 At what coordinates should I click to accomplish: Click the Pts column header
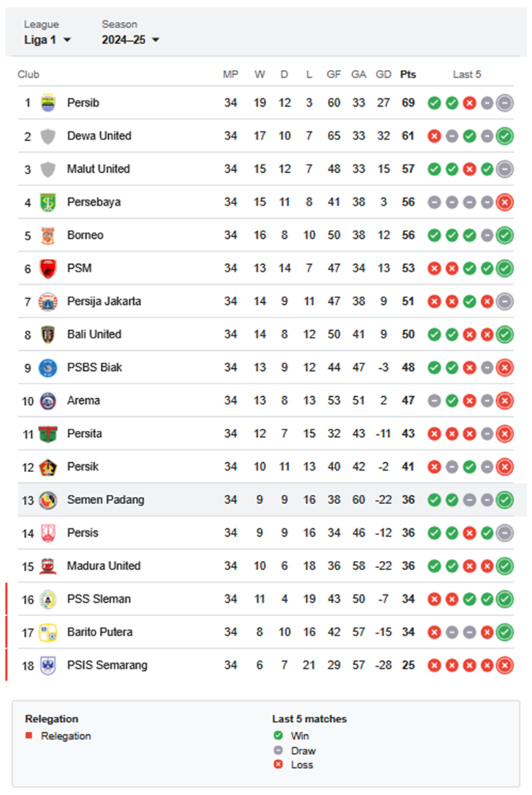pyautogui.click(x=408, y=75)
